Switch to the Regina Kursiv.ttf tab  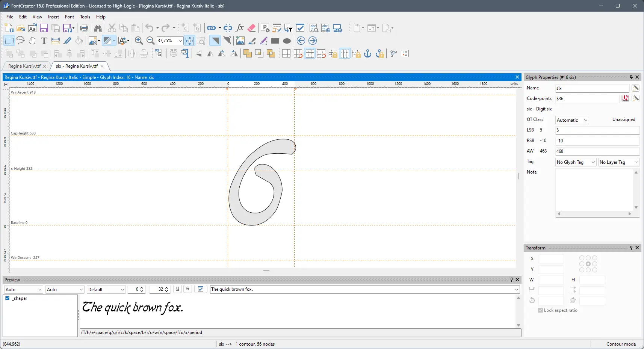(x=24, y=66)
